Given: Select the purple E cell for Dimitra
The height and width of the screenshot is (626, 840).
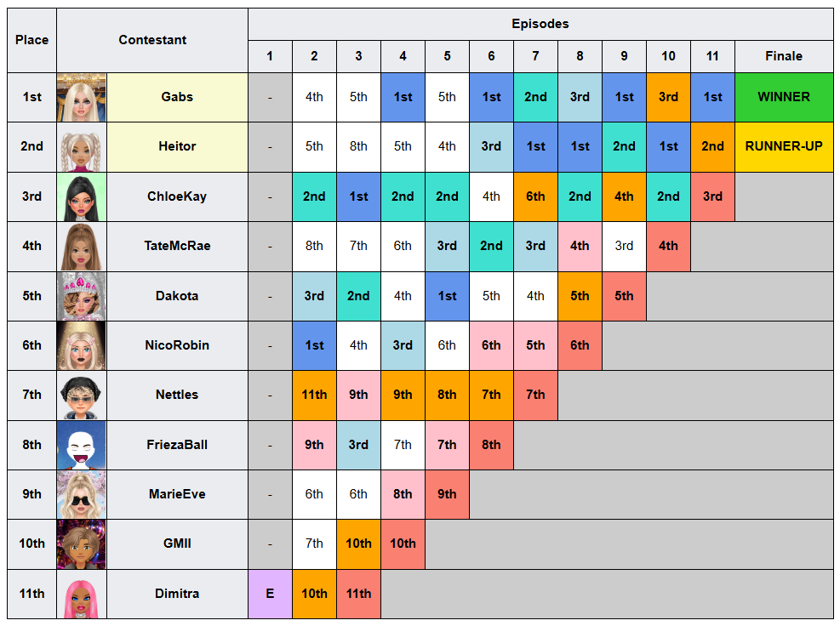Looking at the screenshot, I should click(270, 594).
